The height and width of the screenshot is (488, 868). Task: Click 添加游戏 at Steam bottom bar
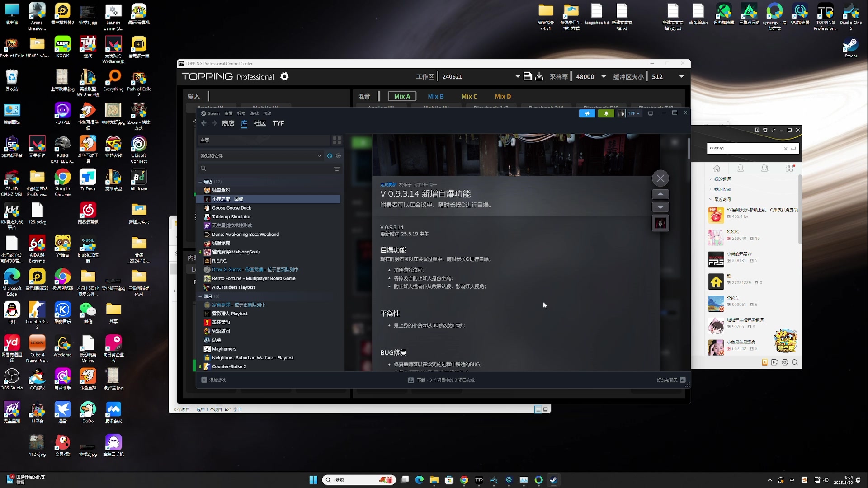point(213,380)
